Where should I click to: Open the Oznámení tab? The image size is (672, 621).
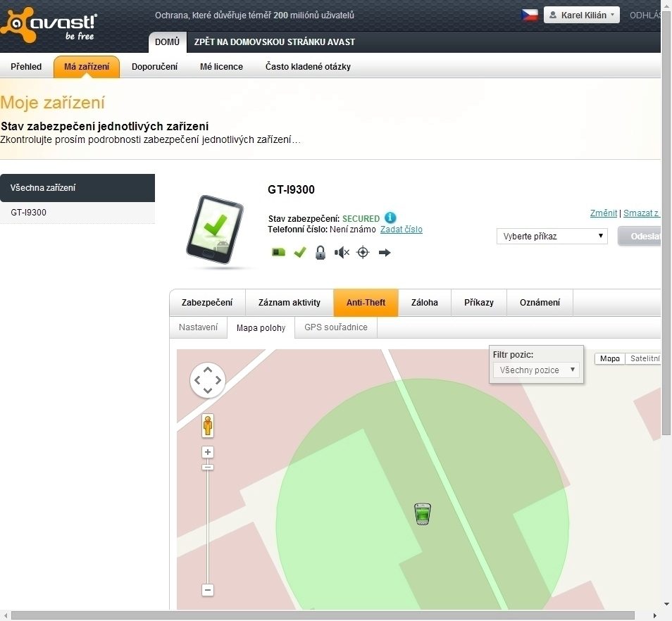[x=540, y=302]
